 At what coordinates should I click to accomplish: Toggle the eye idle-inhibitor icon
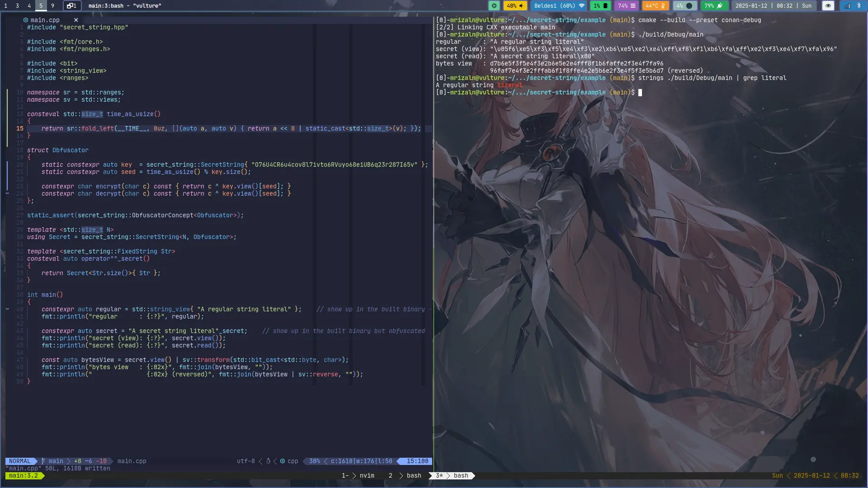828,6
